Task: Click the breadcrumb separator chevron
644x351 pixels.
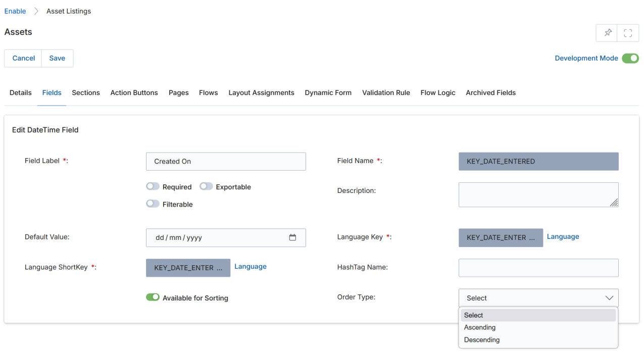Action: [x=36, y=11]
